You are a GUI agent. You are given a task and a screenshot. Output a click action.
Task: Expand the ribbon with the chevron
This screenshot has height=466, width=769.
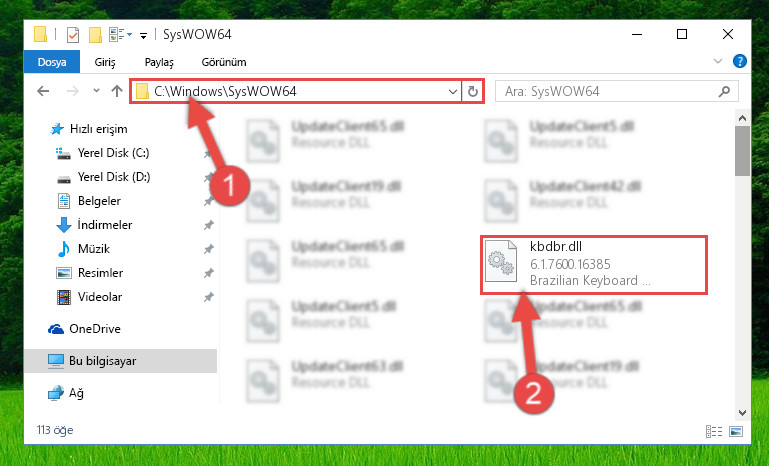(x=718, y=61)
